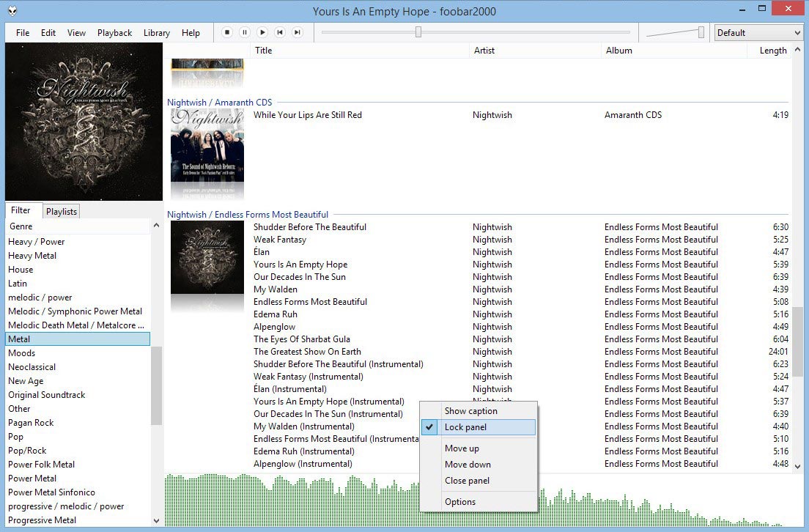Viewport: 809px width, 532px height.
Task: Open the Playback menu
Action: pos(114,32)
